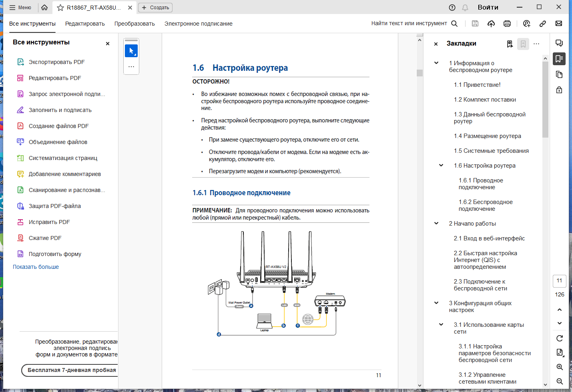Click the page number 11 field
This screenshot has width=572, height=392.
(x=559, y=281)
